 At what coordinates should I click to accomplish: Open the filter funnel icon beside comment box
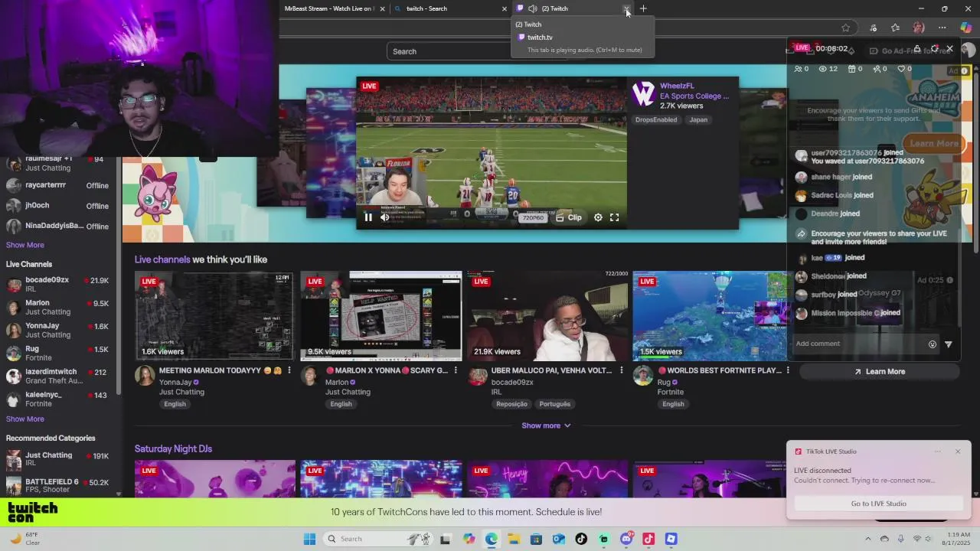(949, 344)
